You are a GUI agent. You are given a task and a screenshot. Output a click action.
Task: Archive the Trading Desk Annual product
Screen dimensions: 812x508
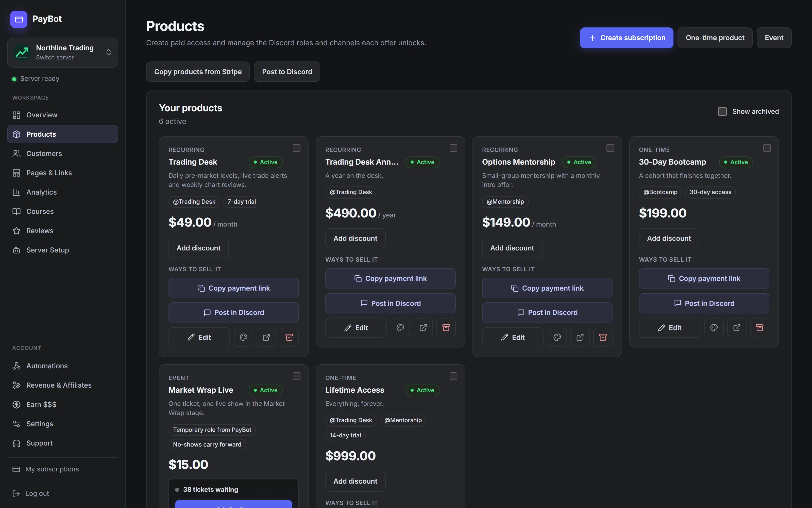tap(446, 328)
